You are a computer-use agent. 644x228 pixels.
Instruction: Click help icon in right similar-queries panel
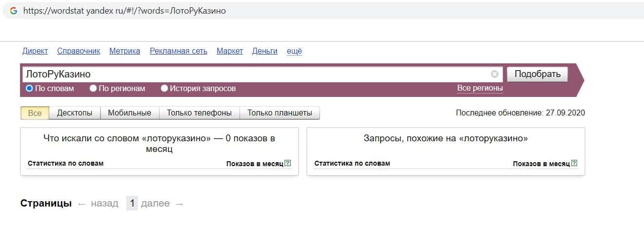pyautogui.click(x=574, y=163)
